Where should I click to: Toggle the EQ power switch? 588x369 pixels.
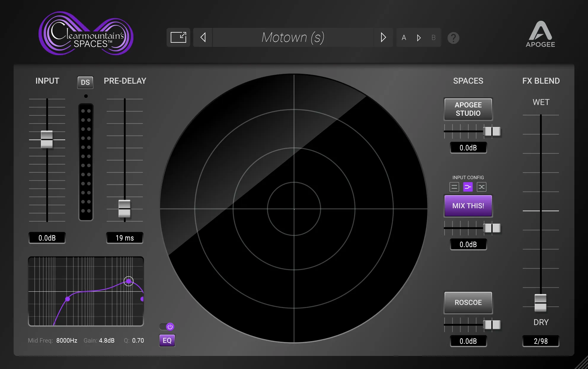[167, 327]
